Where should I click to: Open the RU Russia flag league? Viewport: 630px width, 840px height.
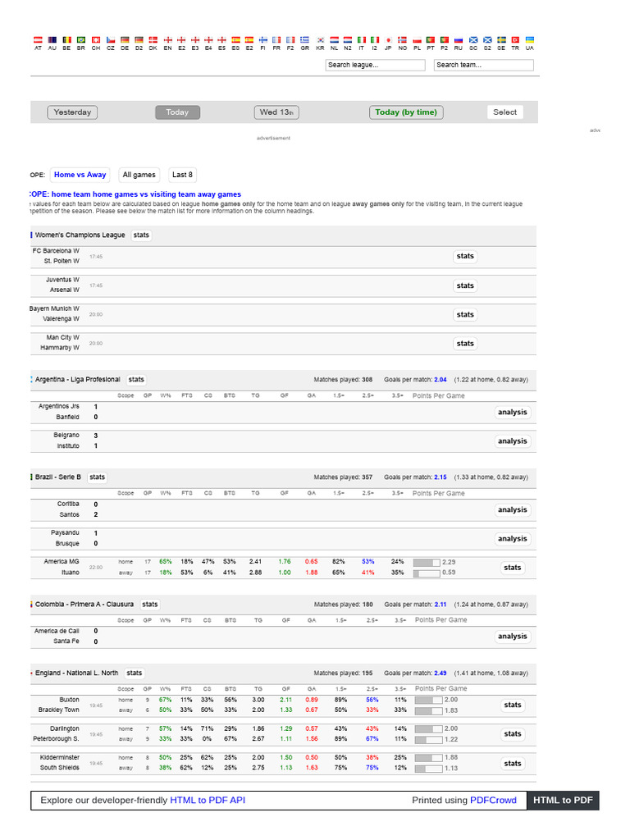coord(459,40)
